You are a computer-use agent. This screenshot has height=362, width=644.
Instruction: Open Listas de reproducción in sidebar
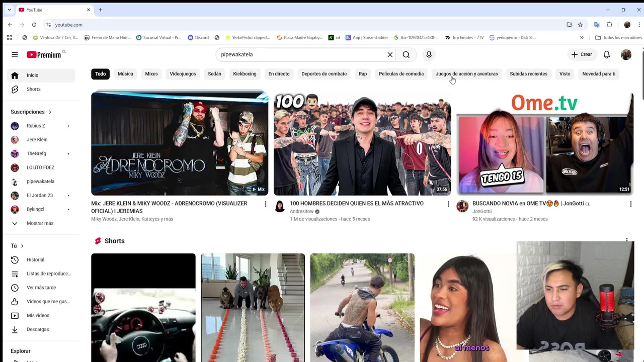(x=41, y=274)
